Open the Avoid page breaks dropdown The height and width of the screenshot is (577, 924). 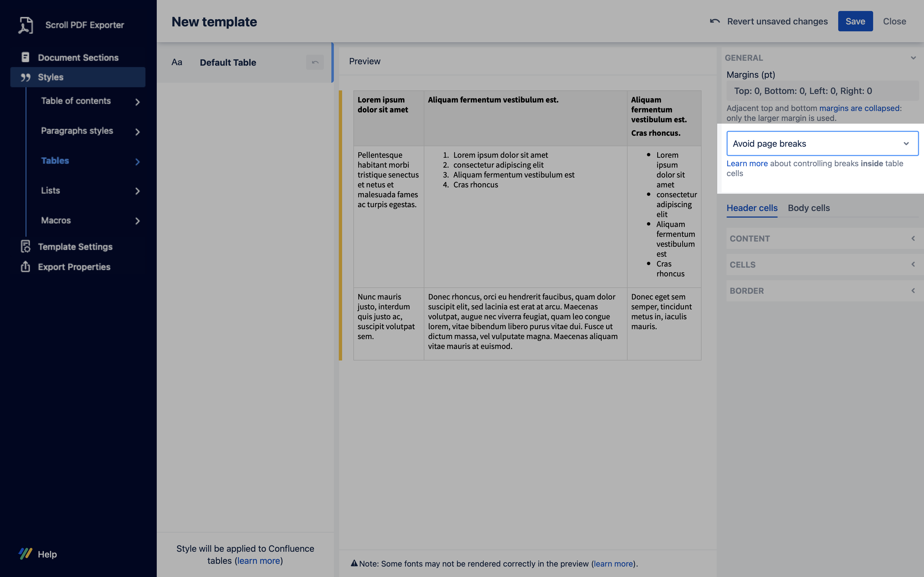point(822,144)
